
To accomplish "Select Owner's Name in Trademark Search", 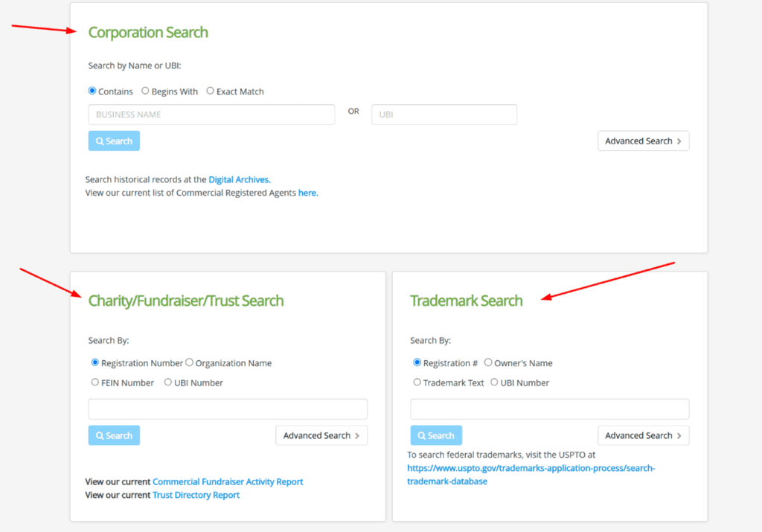I will tap(488, 363).
